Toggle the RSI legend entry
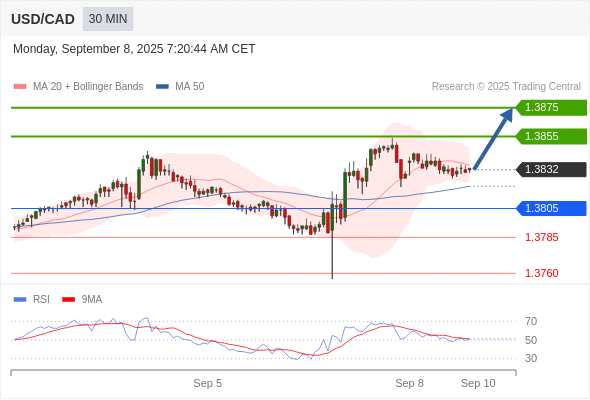 tap(32, 300)
